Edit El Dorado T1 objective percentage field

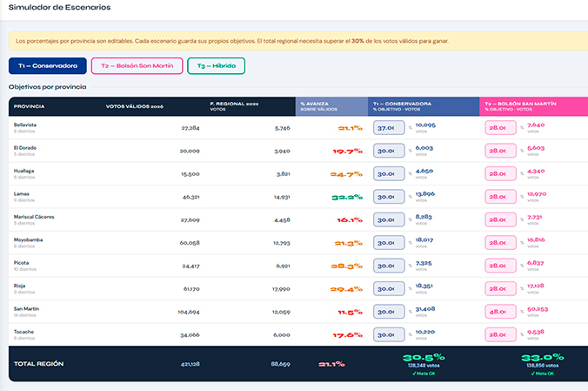[x=389, y=151]
